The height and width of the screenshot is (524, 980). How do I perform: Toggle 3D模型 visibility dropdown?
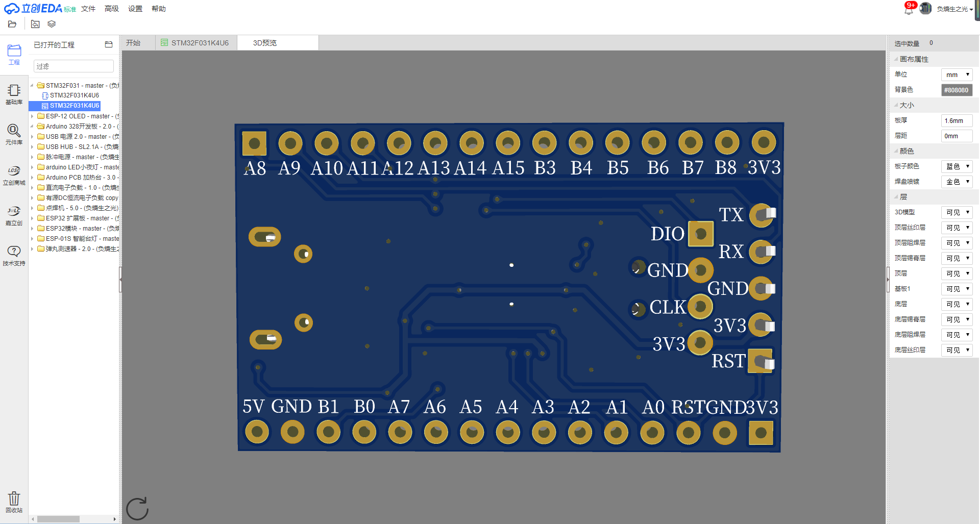point(957,212)
